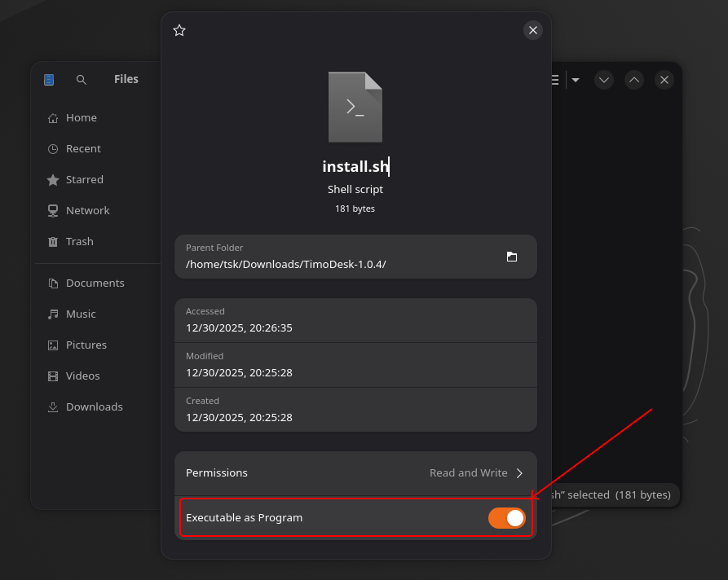
Task: Go to Videos folder label
Action: [82, 376]
